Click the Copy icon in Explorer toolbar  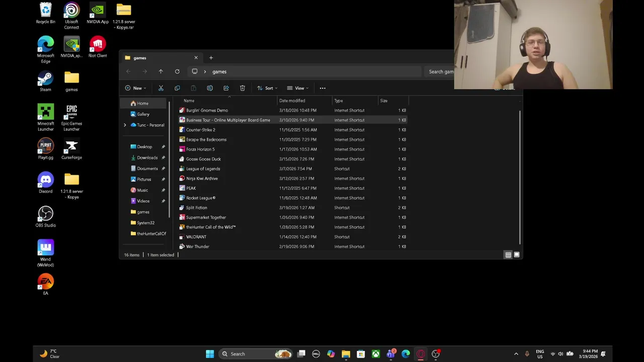point(177,88)
